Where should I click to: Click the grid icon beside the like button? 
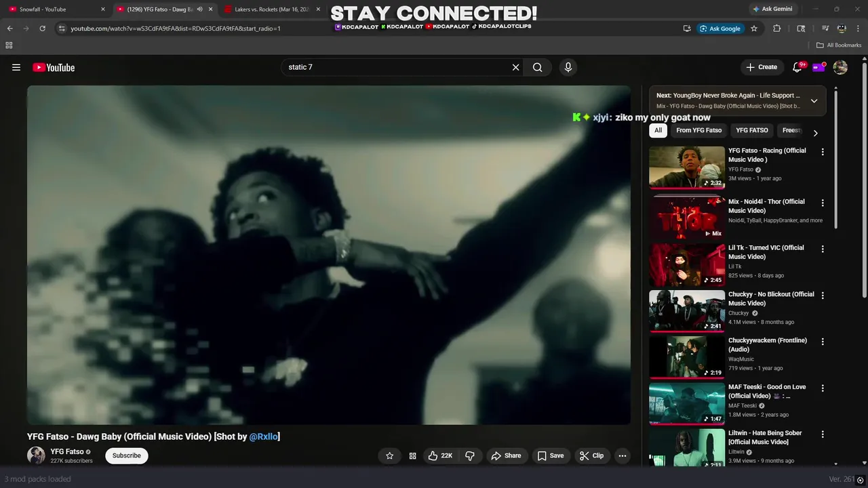coord(412,455)
